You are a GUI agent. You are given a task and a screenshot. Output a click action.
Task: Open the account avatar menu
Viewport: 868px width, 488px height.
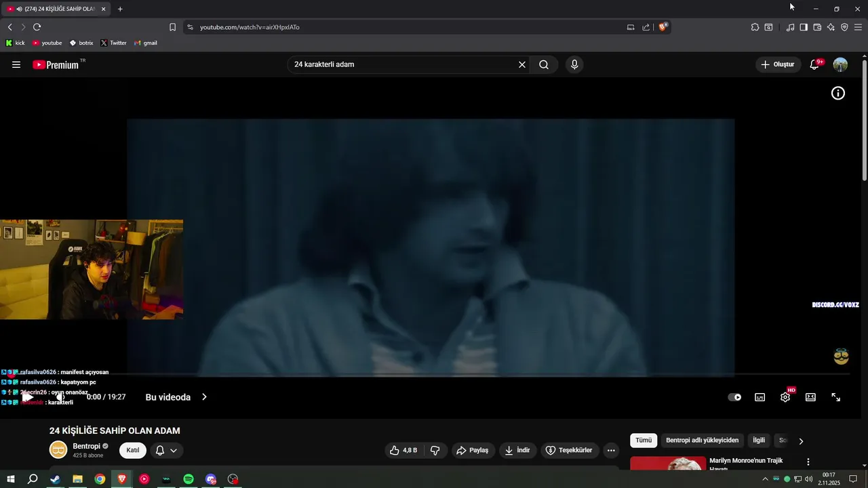point(840,64)
